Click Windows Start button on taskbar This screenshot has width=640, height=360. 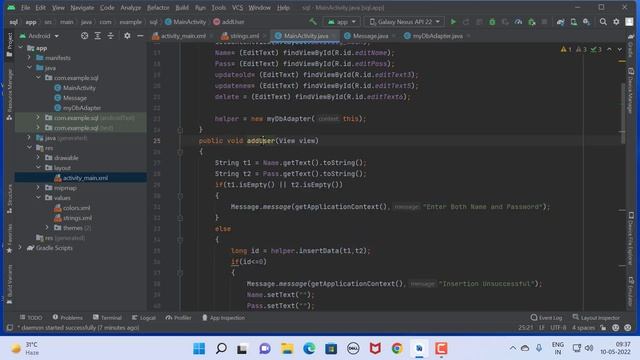[x=199, y=349]
